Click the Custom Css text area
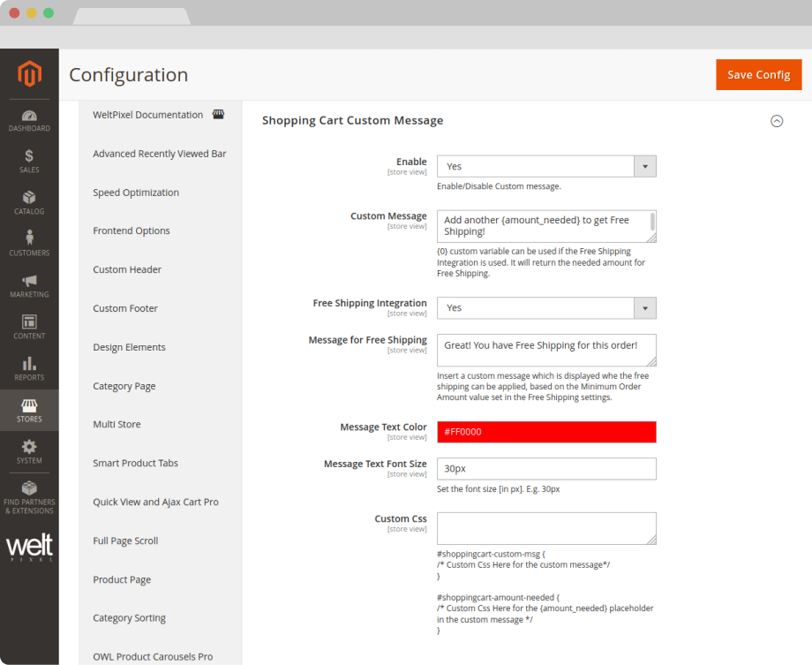Screen dimensions: 812x665 546,528
